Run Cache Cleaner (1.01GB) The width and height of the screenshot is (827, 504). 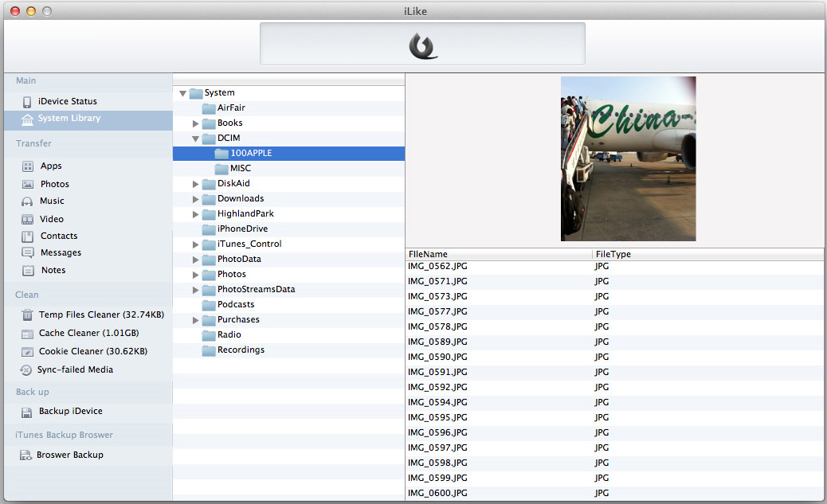(x=88, y=333)
